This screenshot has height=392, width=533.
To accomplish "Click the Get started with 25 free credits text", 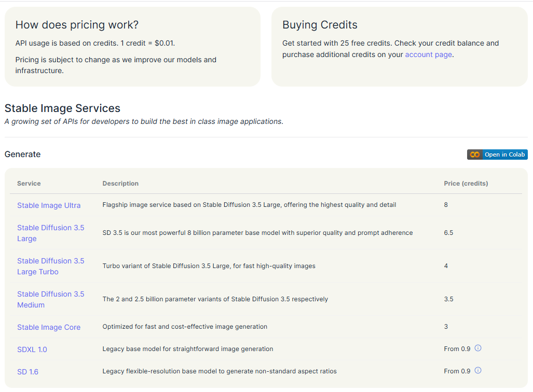I will pyautogui.click(x=391, y=49).
